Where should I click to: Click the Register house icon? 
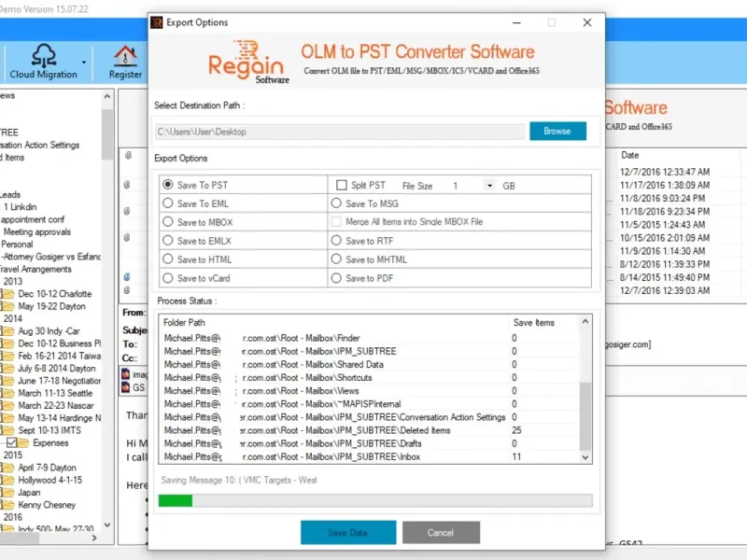tap(125, 56)
